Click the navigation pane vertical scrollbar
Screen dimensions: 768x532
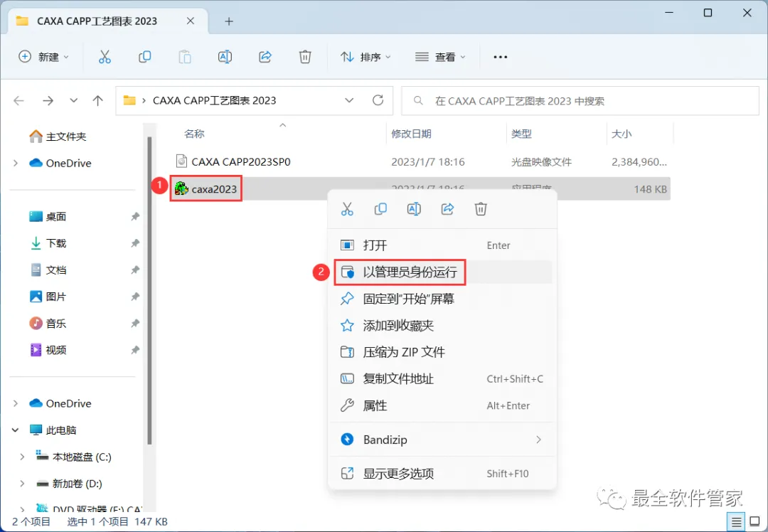[x=149, y=291]
